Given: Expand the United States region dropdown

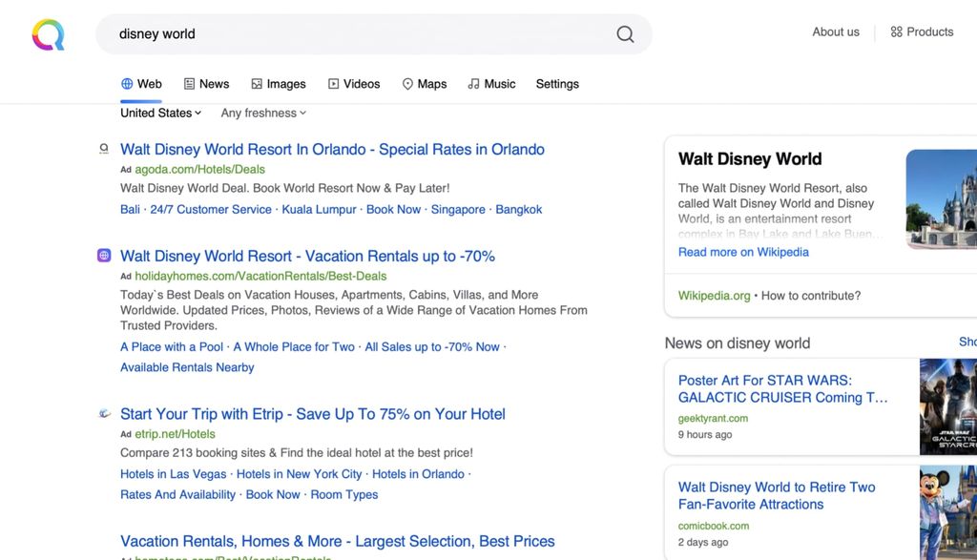Looking at the screenshot, I should pos(160,113).
